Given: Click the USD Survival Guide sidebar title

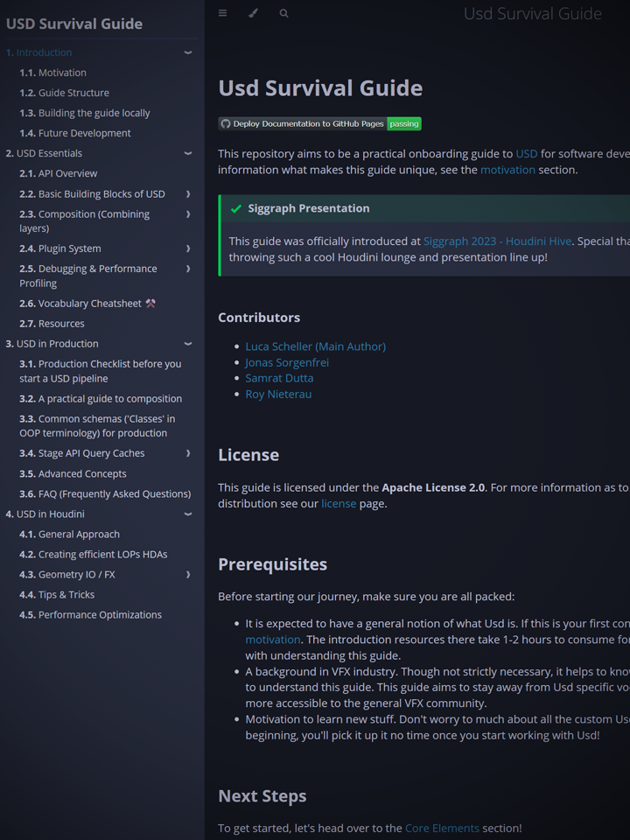Looking at the screenshot, I should coord(73,24).
